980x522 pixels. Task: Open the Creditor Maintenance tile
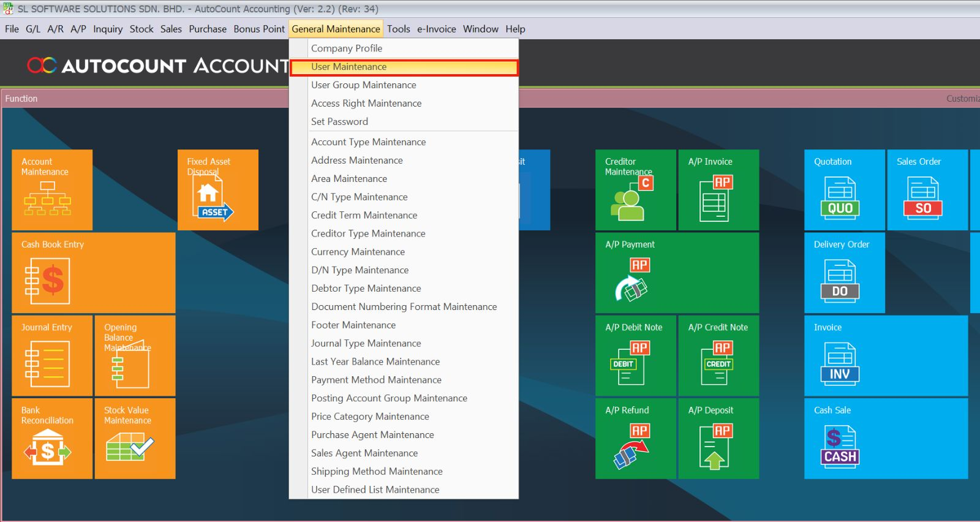coord(635,190)
